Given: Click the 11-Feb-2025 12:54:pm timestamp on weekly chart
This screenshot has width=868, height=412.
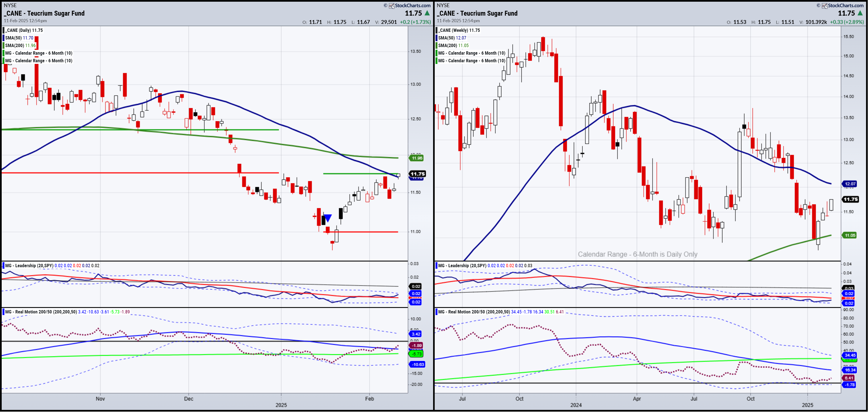Looking at the screenshot, I should 458,21.
